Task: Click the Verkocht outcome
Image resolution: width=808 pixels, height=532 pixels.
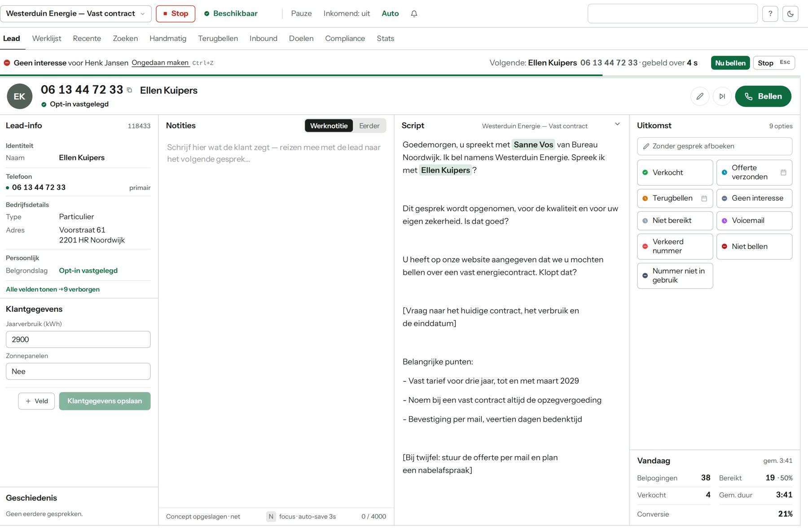Action: pyautogui.click(x=675, y=173)
